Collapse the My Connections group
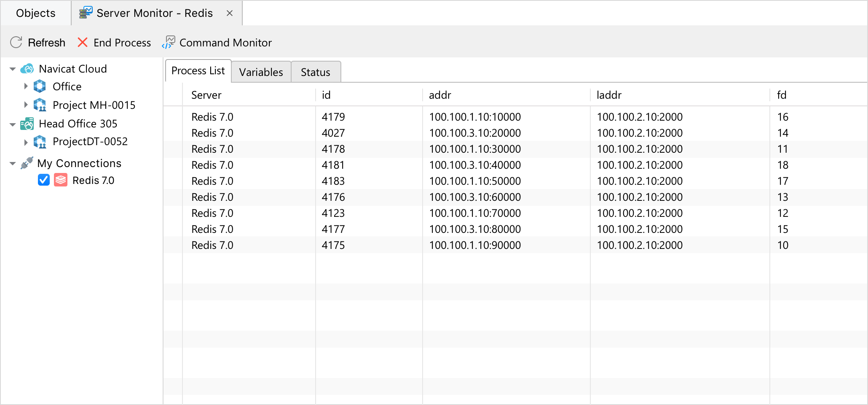This screenshot has height=405, width=868. (x=13, y=163)
